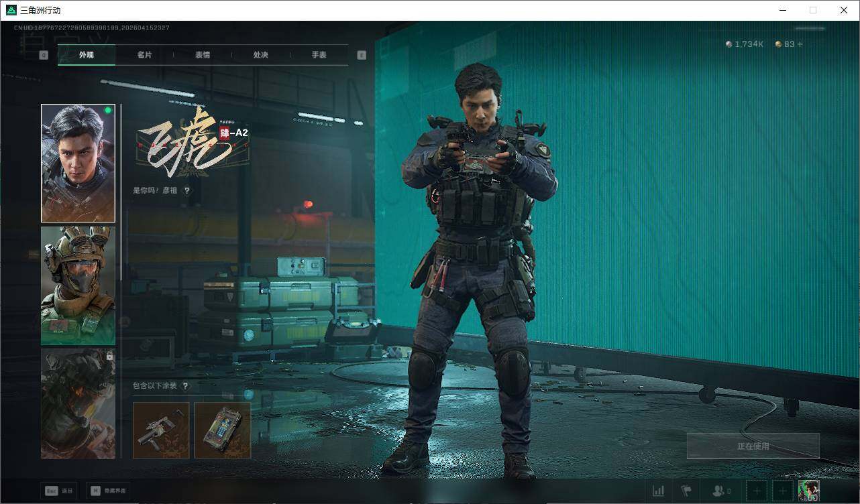Click the 1,734K currency balance

point(745,44)
